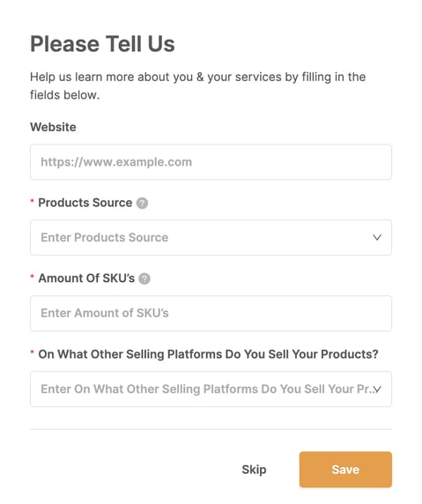Click the red asterisk beside Amount Of SKU's
422x504 pixels.
tap(32, 277)
